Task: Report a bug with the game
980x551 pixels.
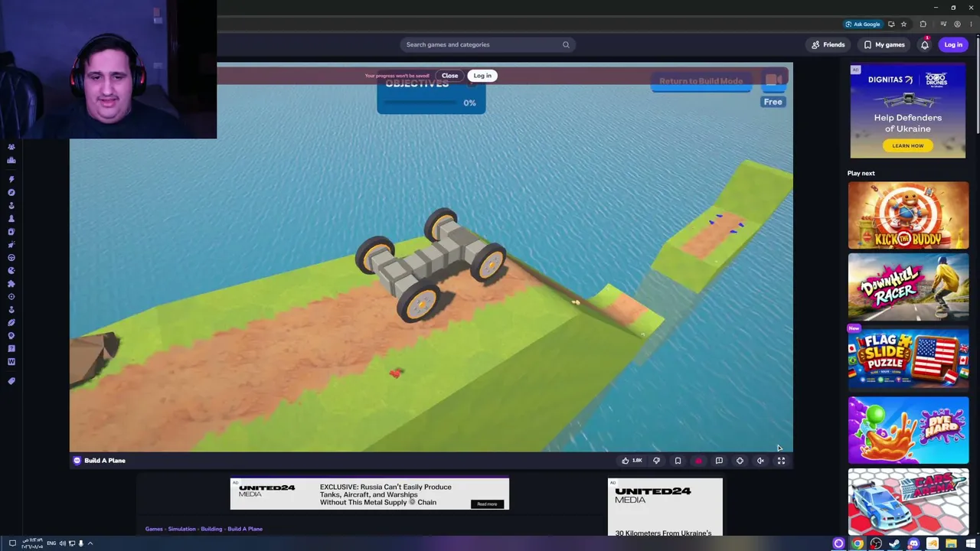Action: coord(719,461)
